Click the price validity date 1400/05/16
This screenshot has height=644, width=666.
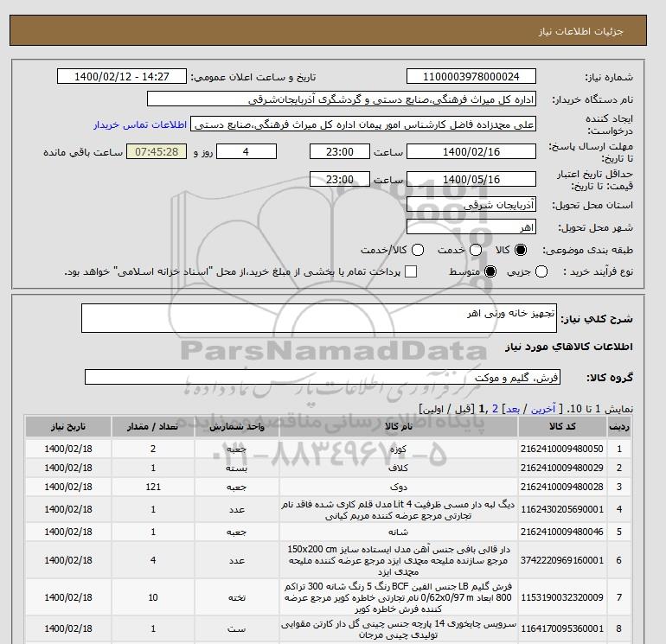click(x=471, y=179)
